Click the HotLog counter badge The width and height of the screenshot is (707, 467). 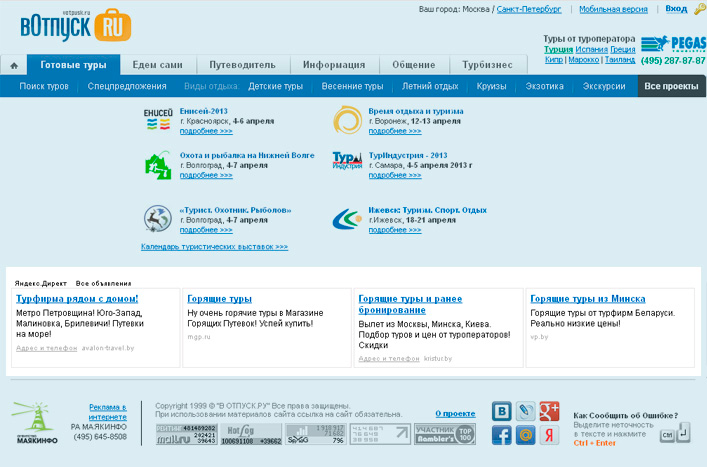tap(251, 434)
